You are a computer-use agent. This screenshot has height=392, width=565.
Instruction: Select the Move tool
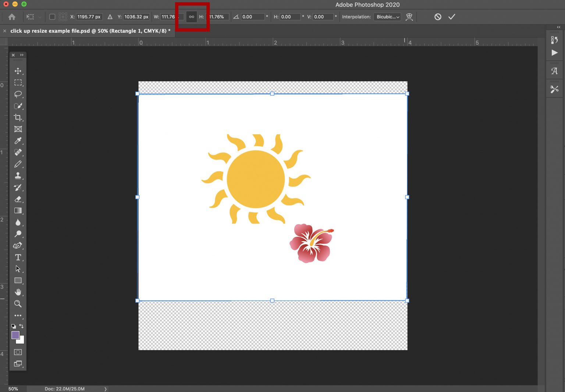18,71
